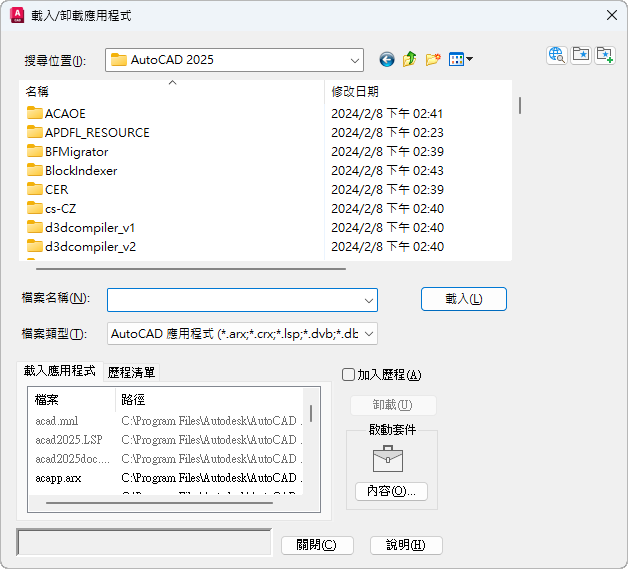The width and height of the screenshot is (628, 569).
Task: Close the 載入/卸載應用程式 dialog
Action: [612, 16]
